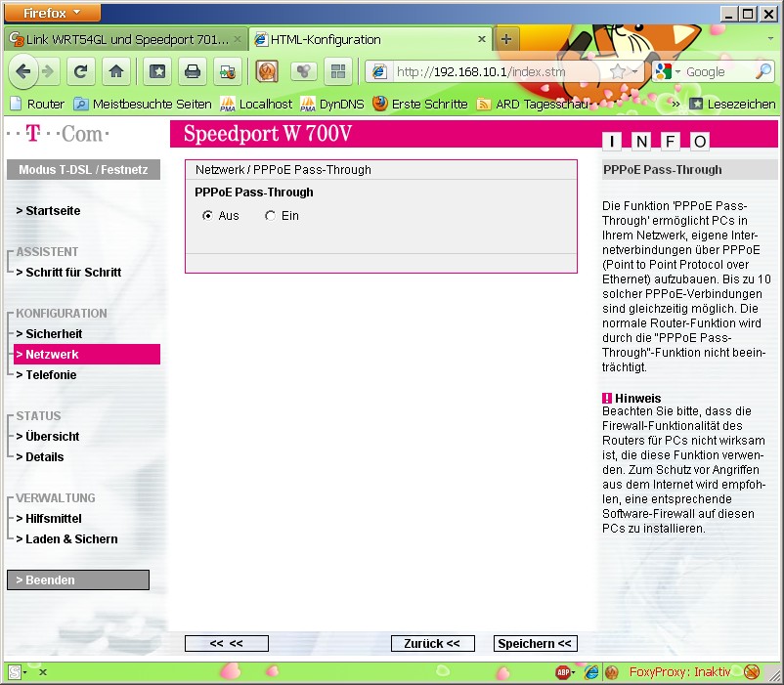This screenshot has width=784, height=685.
Task: Open the Sicherheit configuration menu
Action: 49,334
